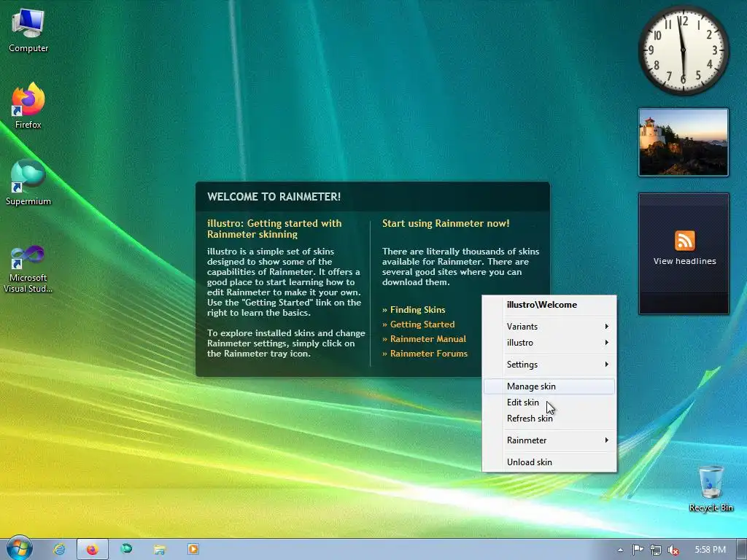The image size is (747, 560).
Task: Click the 5:58 PM taskbar clock
Action: click(710, 550)
